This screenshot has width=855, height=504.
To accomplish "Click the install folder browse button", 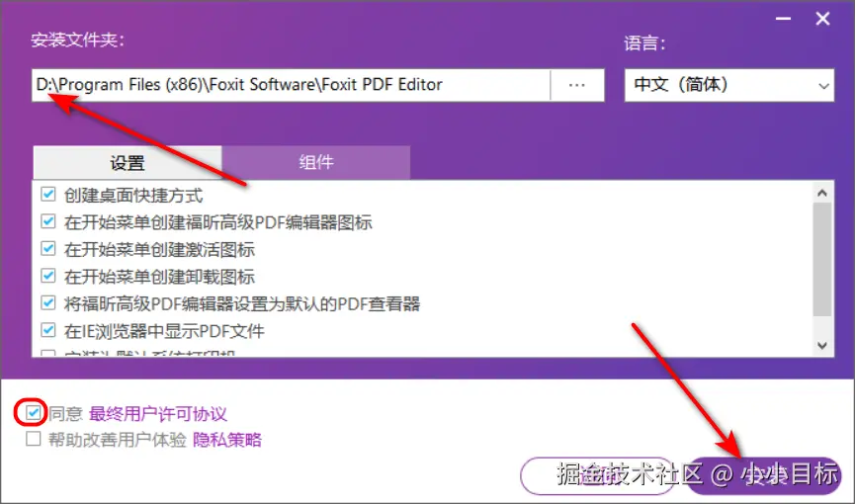I will click(x=577, y=85).
